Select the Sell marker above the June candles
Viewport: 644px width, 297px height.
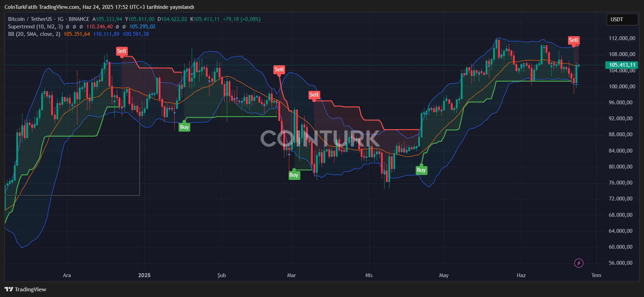point(573,40)
